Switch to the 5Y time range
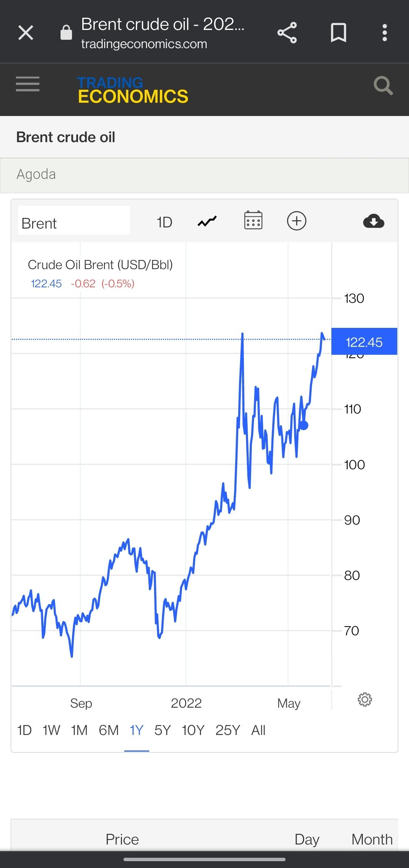409x868 pixels. click(162, 730)
